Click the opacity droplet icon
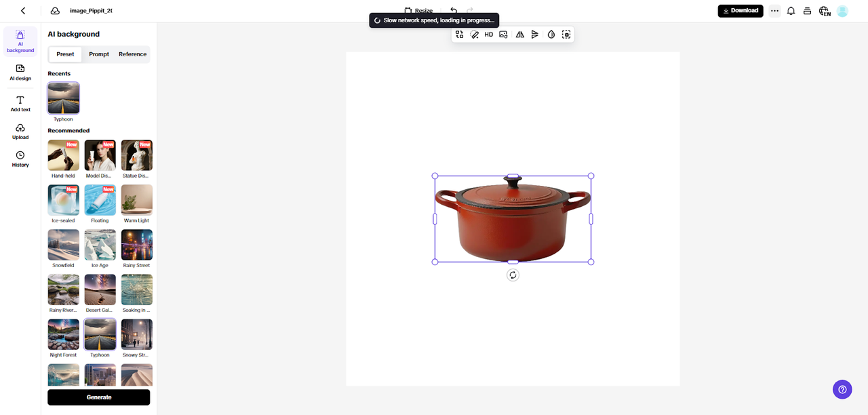868x415 pixels. [x=551, y=35]
